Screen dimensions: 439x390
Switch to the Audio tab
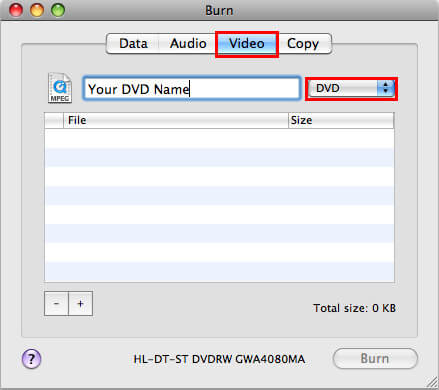coord(188,44)
